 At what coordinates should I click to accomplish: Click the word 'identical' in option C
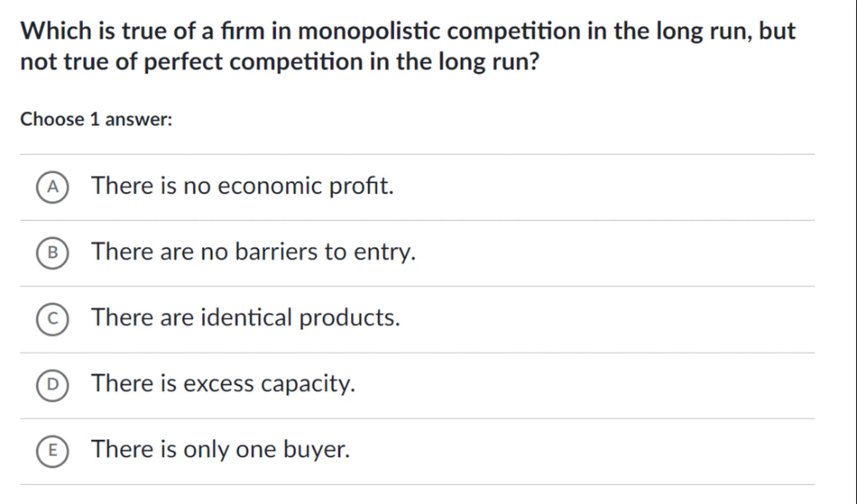click(246, 317)
